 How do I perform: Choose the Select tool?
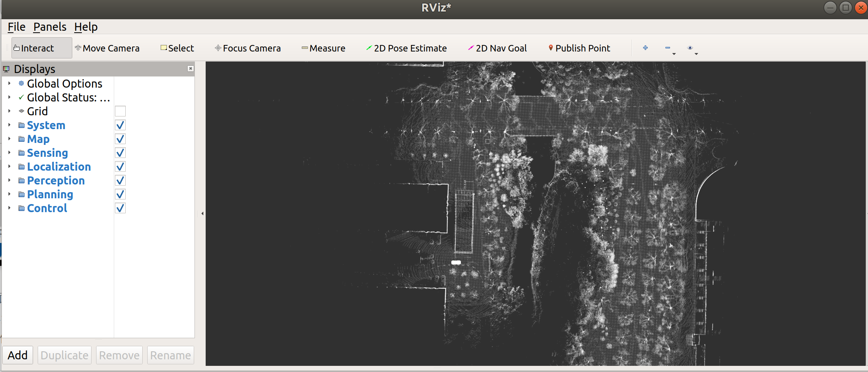coord(177,48)
